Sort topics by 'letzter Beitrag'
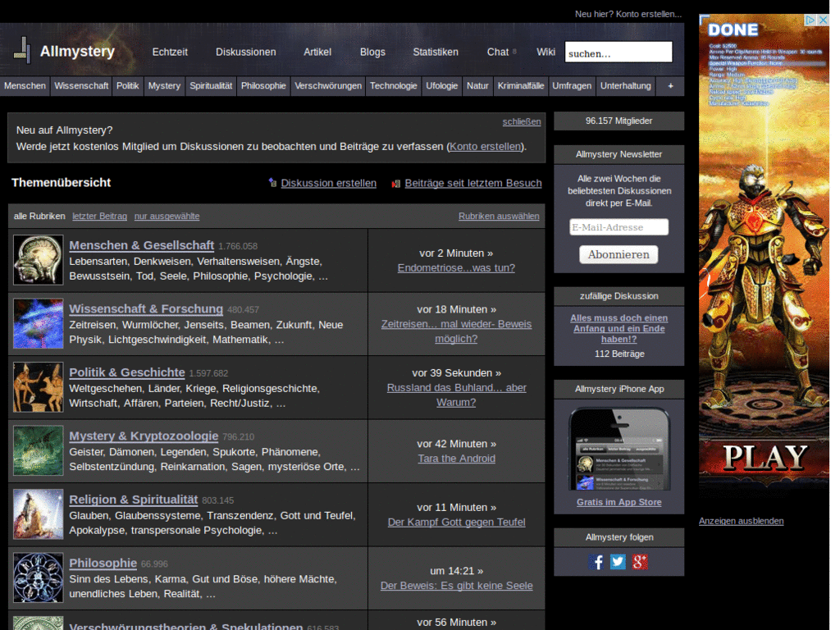This screenshot has height=630, width=840. pyautogui.click(x=99, y=217)
